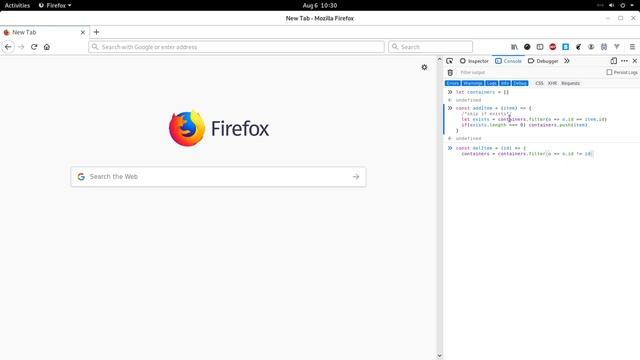Toggle the Warnings filter
This screenshot has width=640, height=360.
pyautogui.click(x=473, y=83)
